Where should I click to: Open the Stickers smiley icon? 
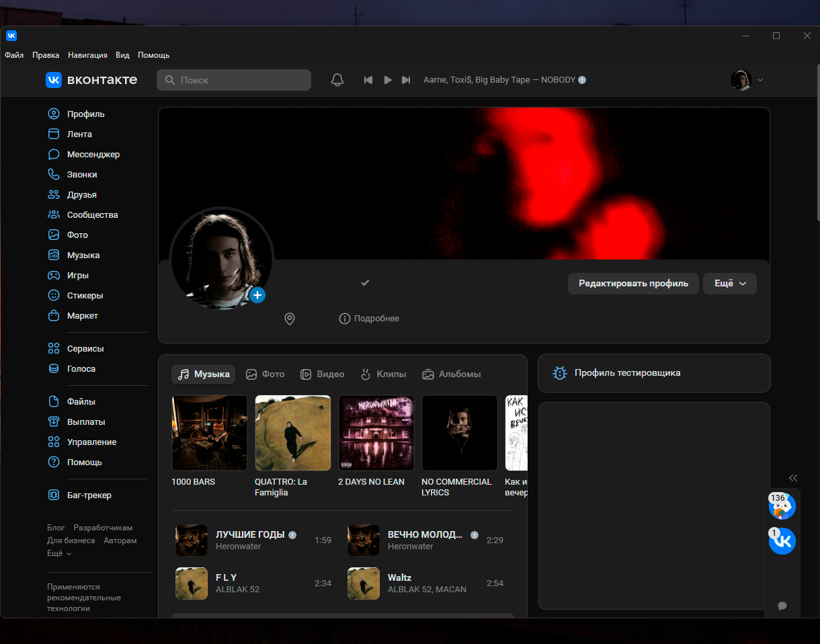[x=54, y=296]
